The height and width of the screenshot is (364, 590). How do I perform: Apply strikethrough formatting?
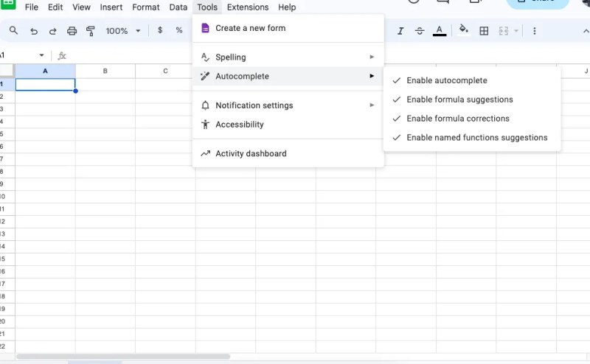[x=420, y=31]
